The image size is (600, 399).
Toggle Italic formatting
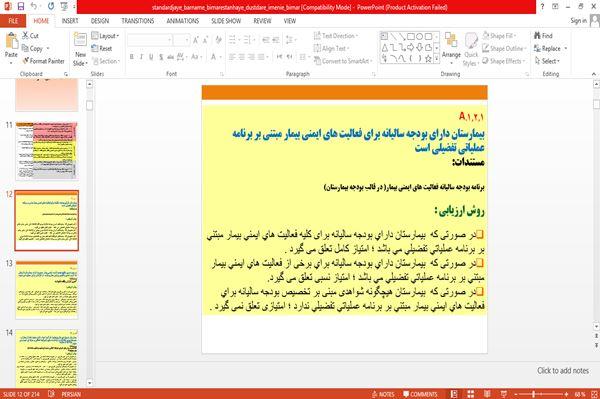(x=141, y=57)
